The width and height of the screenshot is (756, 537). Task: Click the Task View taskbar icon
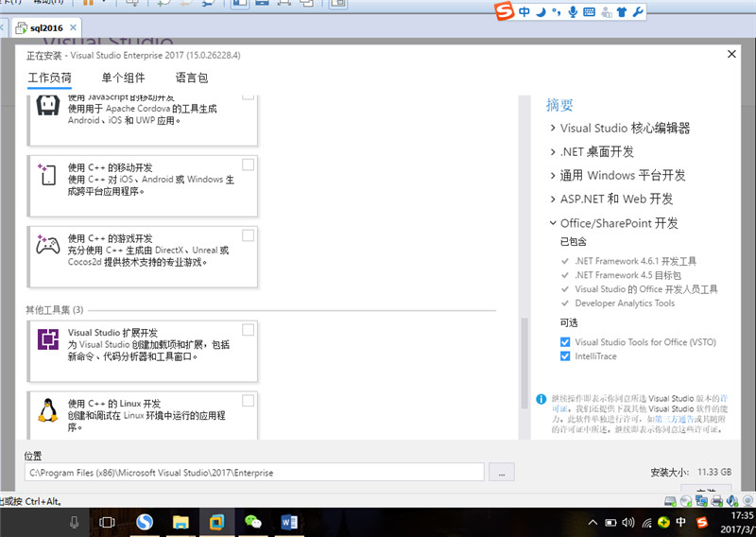coord(107,522)
